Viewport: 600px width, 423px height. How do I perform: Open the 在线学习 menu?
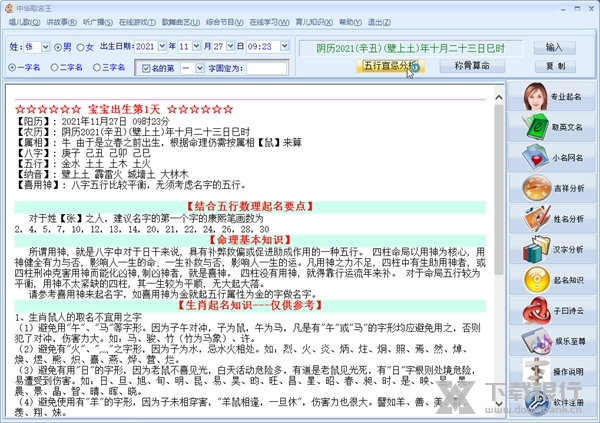269,22
